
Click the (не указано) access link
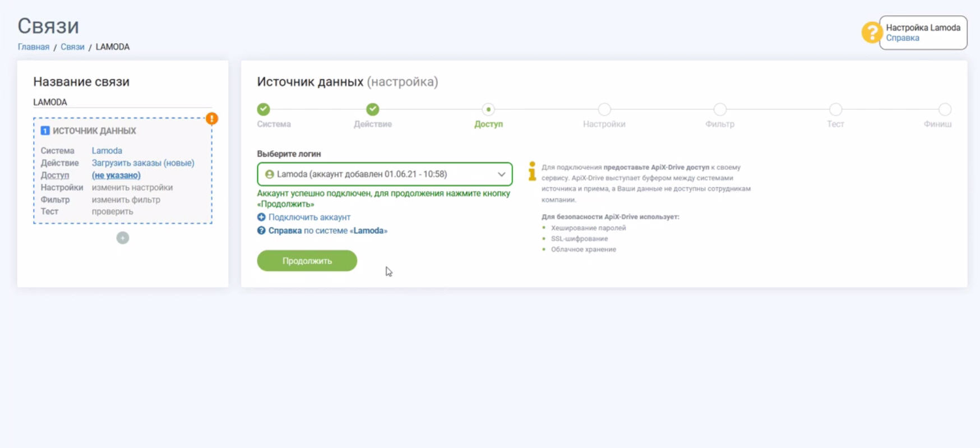116,175
